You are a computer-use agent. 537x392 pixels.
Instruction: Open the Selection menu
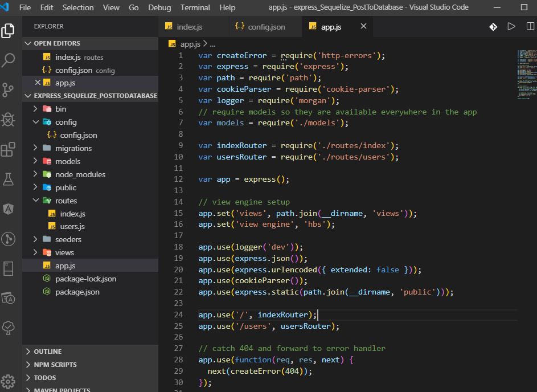coord(78,7)
